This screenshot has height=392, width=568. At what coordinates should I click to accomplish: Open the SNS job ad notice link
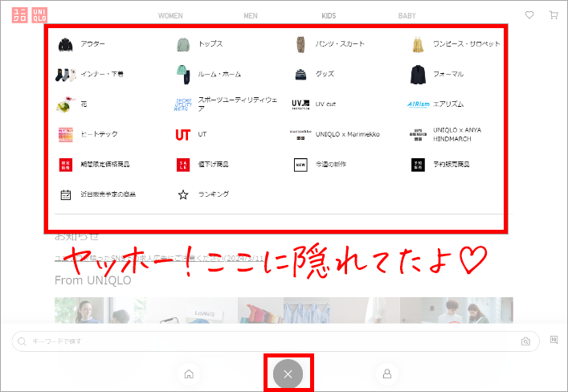tap(159, 259)
